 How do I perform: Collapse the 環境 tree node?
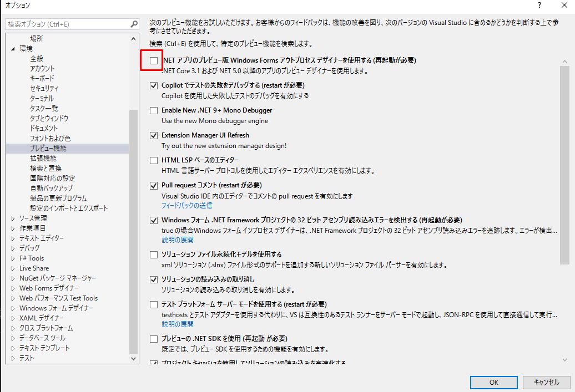pos(13,49)
